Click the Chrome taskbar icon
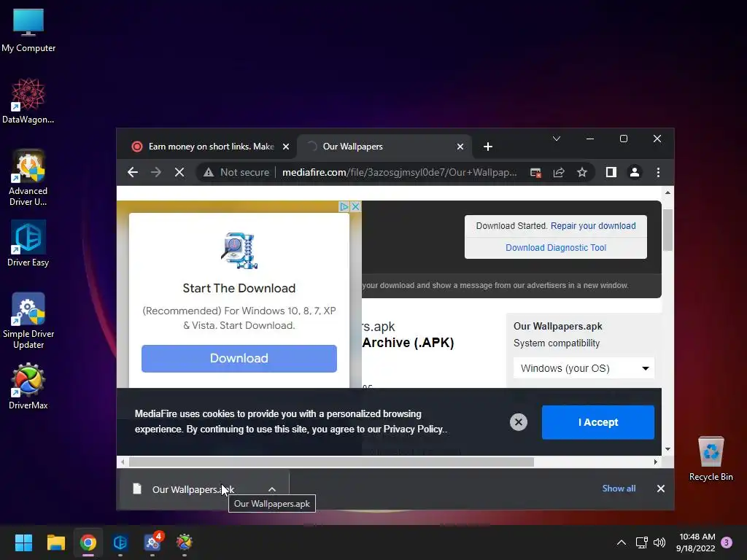747x560 pixels. 88,542
